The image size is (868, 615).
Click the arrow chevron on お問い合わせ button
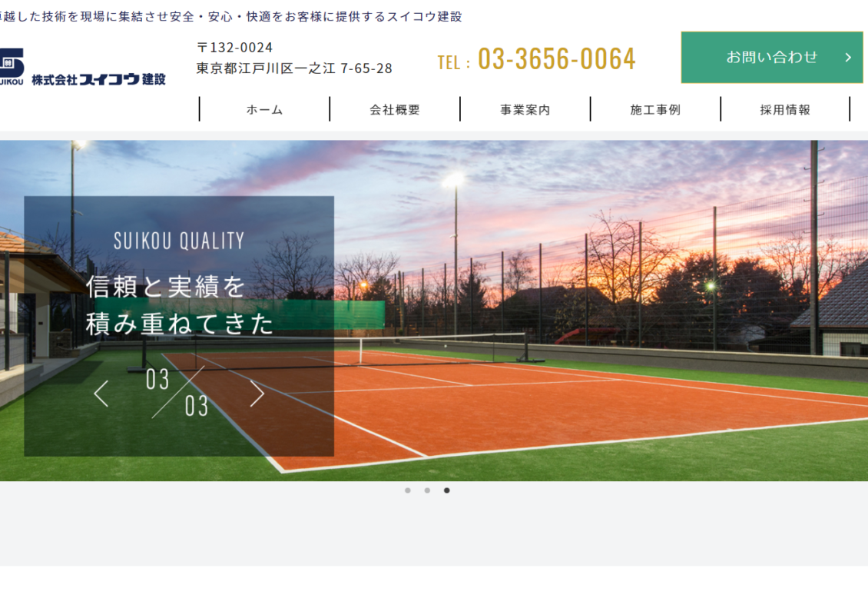[848, 57]
